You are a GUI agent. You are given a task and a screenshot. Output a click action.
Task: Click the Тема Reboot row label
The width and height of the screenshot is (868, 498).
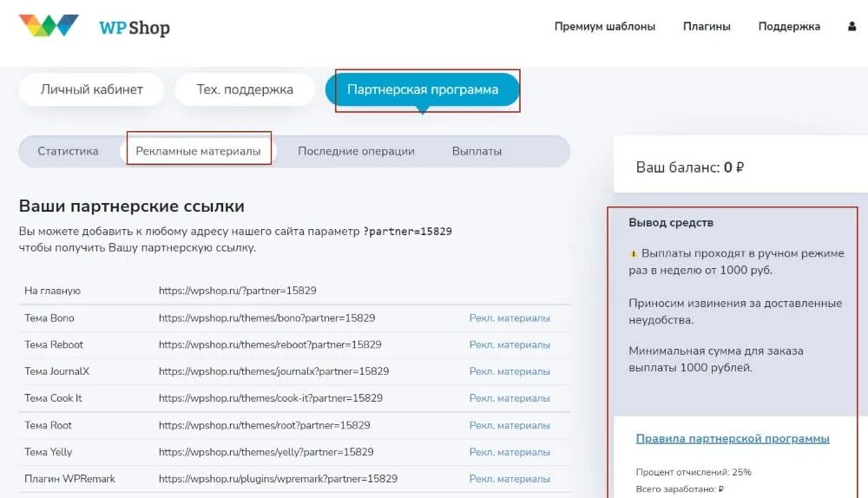click(x=54, y=344)
